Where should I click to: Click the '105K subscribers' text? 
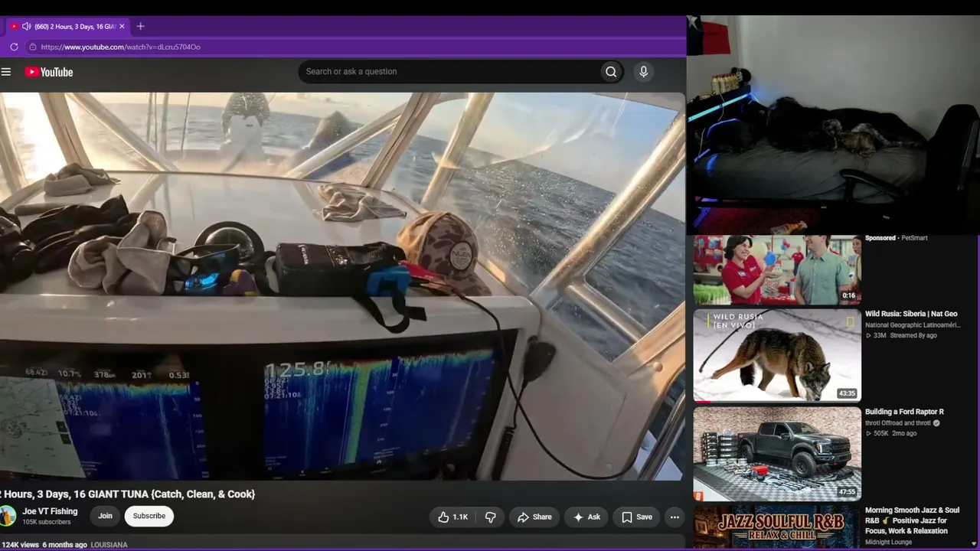(47, 522)
